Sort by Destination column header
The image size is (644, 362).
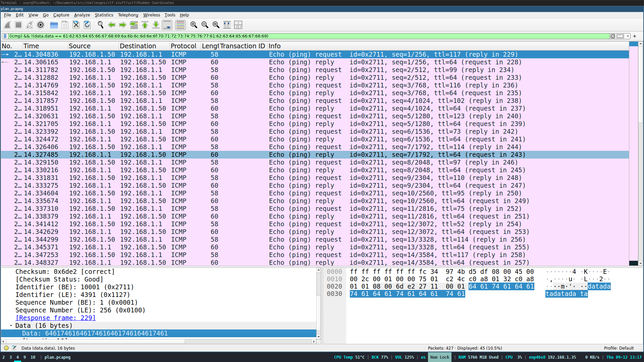144,46
